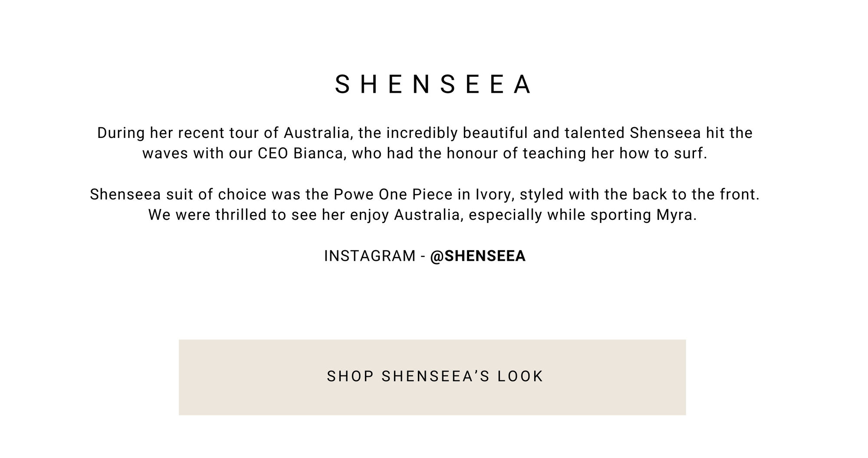Click the large SHENSEEA heading
The height and width of the screenshot is (458, 868).
click(433, 84)
